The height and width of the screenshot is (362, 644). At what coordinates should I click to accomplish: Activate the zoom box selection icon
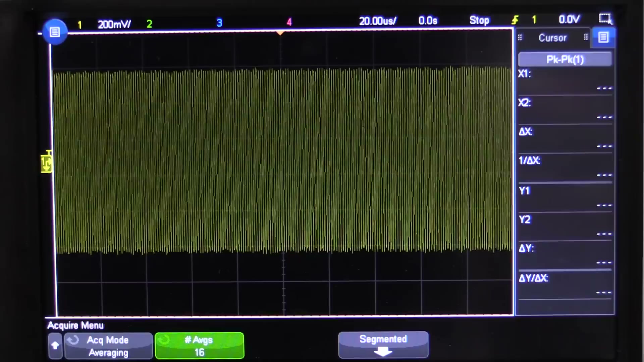tap(605, 19)
